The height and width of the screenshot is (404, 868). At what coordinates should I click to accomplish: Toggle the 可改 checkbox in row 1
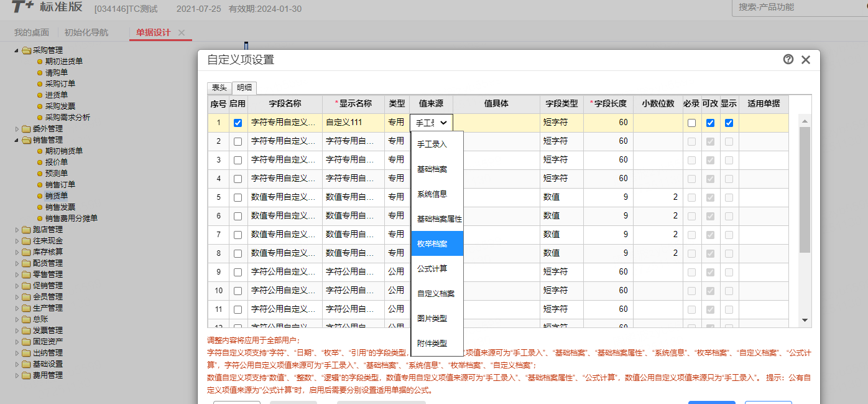tap(710, 123)
